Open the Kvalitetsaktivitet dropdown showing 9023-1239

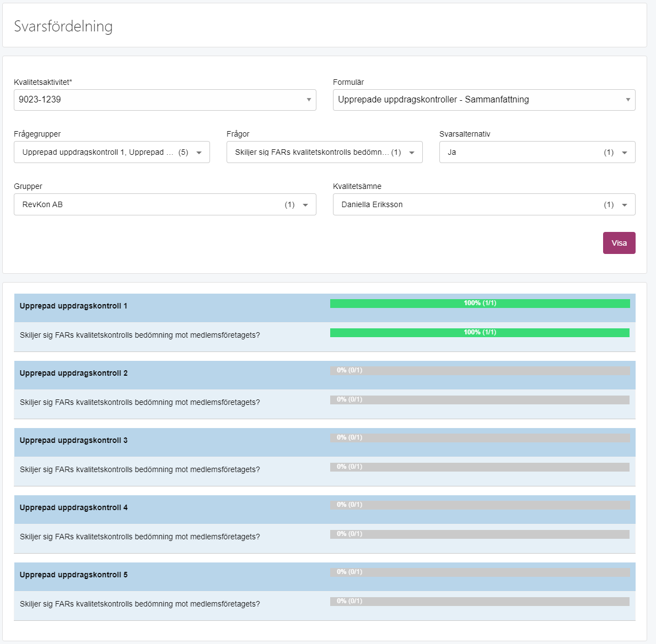pos(165,100)
